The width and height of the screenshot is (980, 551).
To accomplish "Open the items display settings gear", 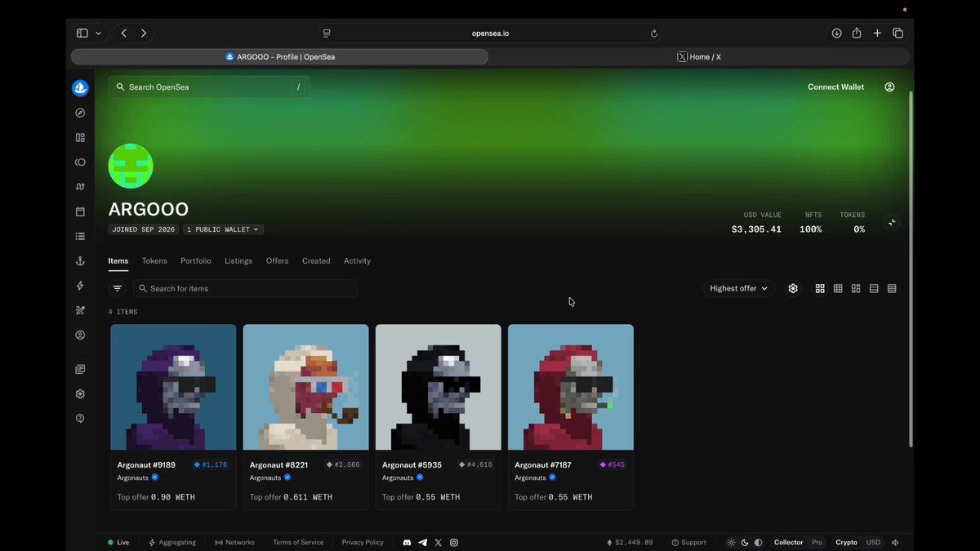I will click(793, 288).
